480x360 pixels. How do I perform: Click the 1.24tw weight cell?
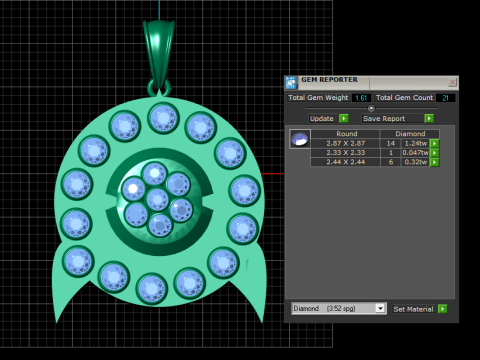(415, 143)
